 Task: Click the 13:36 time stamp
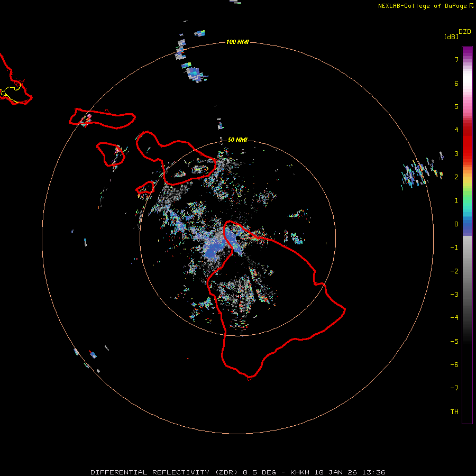[373, 472]
